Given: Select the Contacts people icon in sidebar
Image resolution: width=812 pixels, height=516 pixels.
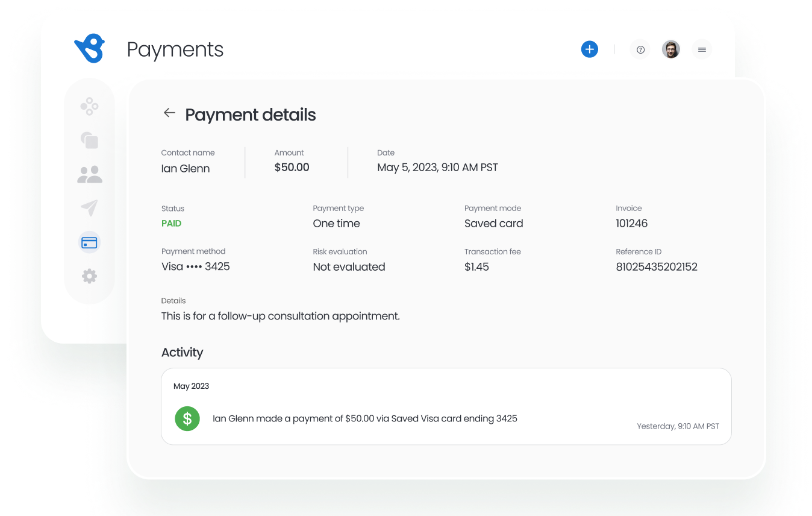Looking at the screenshot, I should [x=89, y=174].
